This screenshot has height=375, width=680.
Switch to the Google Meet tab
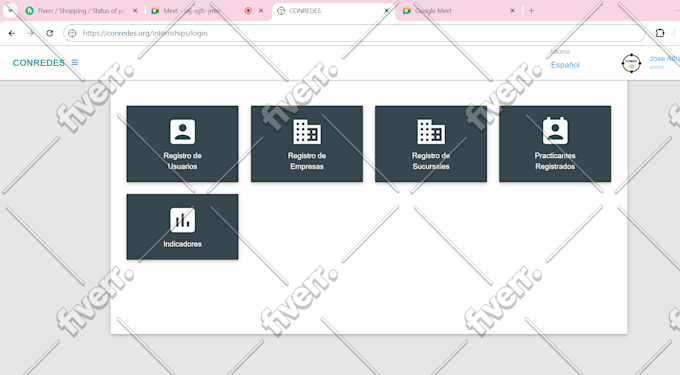[459, 11]
